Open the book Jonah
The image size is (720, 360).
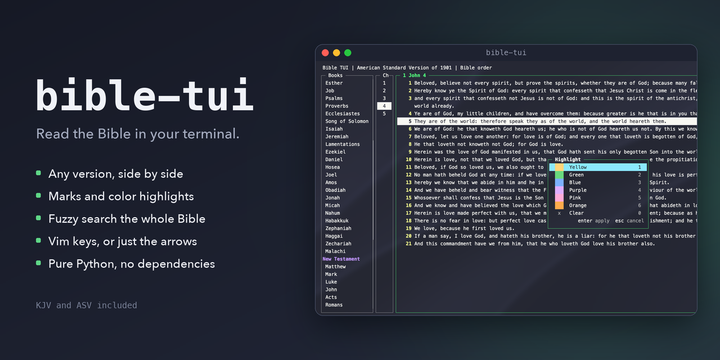point(332,198)
